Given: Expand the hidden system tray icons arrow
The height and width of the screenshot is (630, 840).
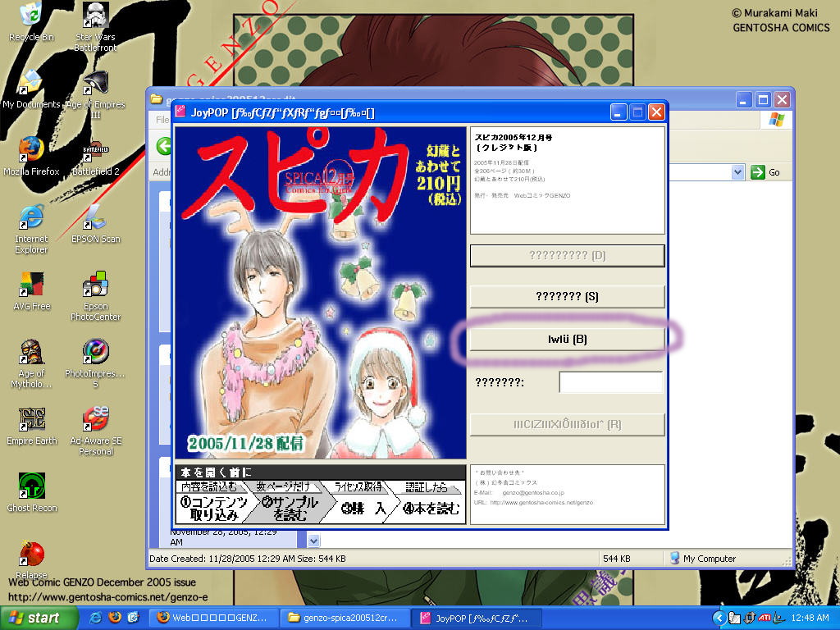Looking at the screenshot, I should click(x=719, y=618).
